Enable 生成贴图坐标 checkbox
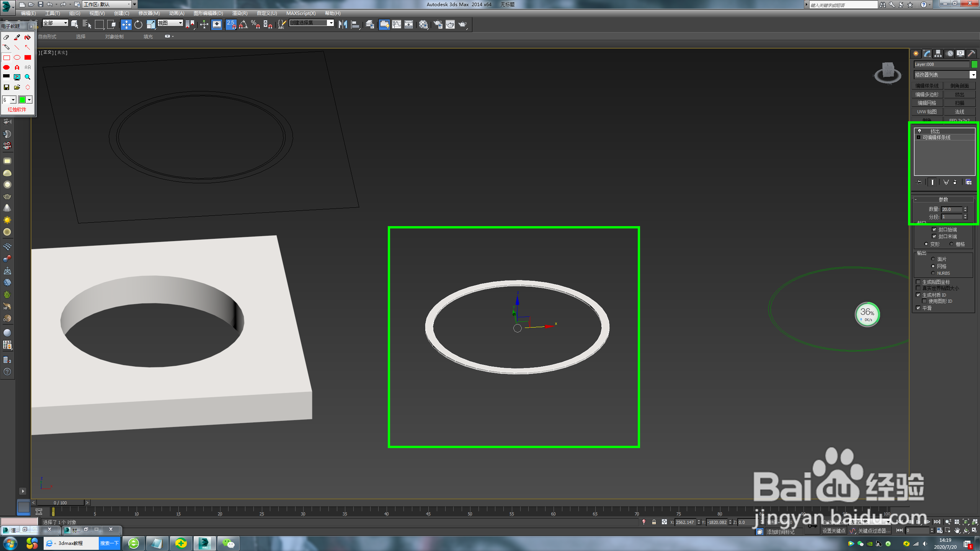This screenshot has height=551, width=980. tap(918, 282)
